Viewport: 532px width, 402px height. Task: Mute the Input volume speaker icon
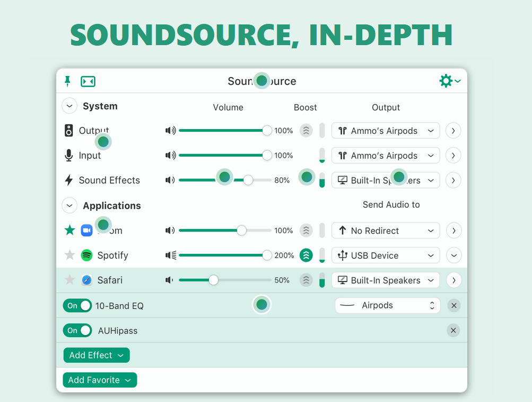coord(170,155)
